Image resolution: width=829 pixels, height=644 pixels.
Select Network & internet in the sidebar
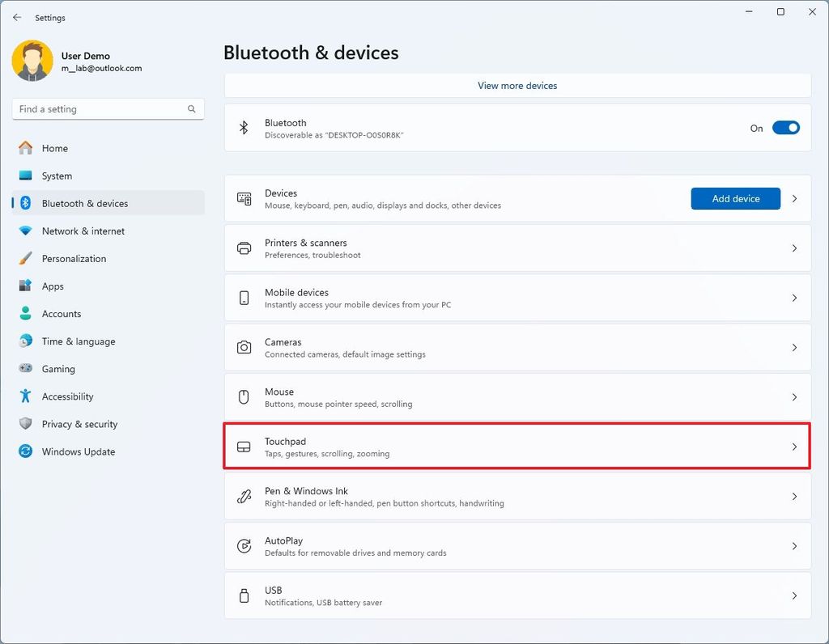(83, 231)
